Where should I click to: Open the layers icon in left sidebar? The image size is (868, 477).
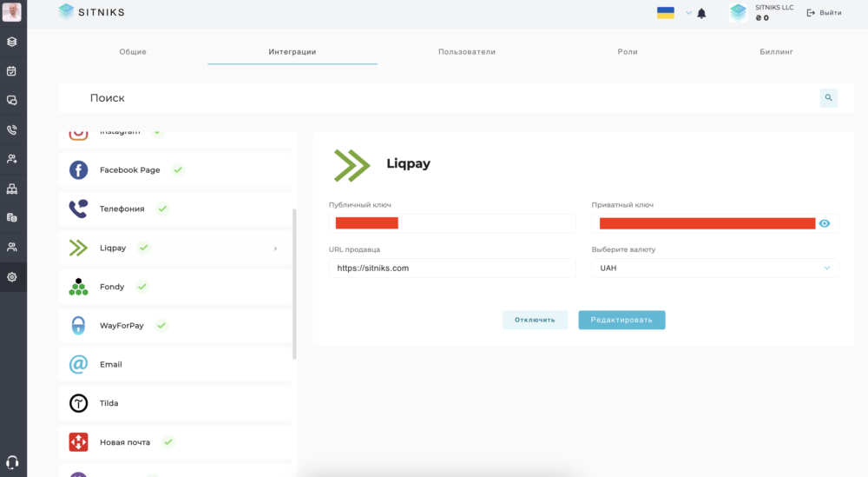click(11, 42)
